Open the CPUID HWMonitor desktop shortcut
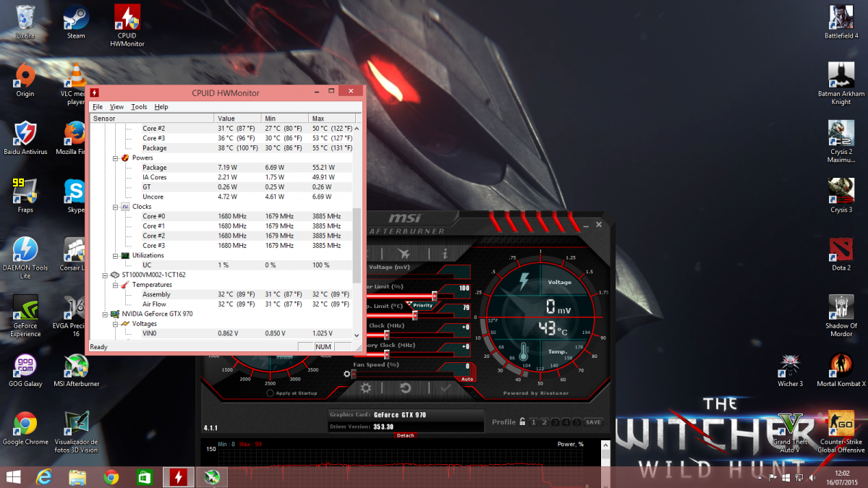Screen dimensions: 868x488 click(x=127, y=26)
